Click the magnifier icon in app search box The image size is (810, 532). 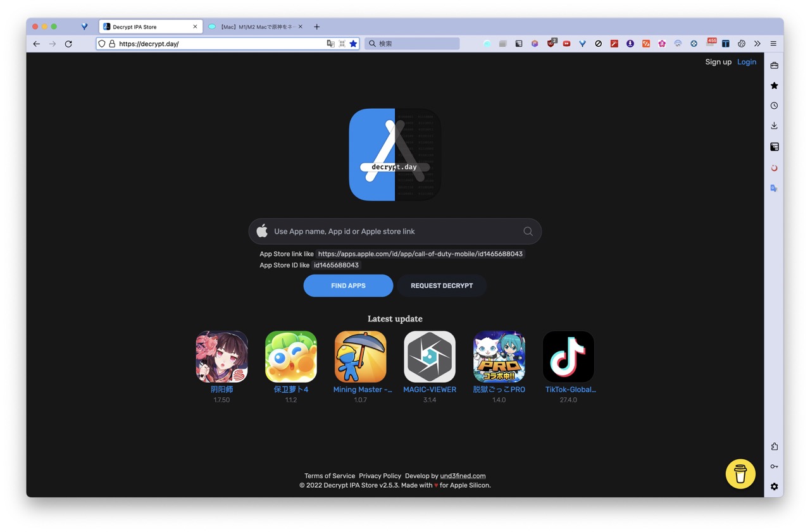point(528,232)
